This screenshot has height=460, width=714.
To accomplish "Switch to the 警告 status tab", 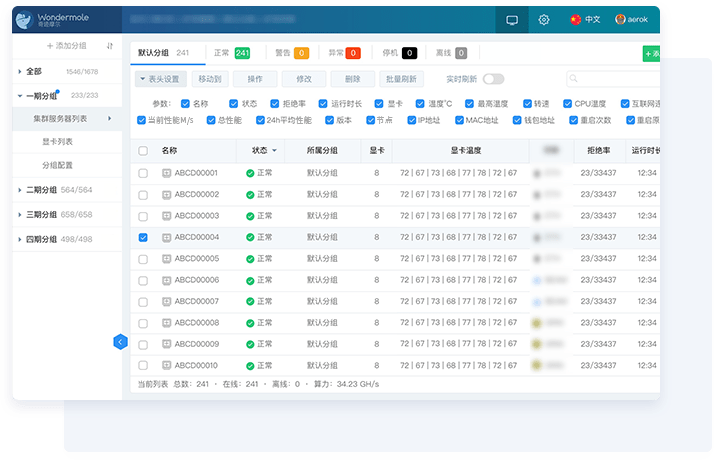I will point(291,53).
